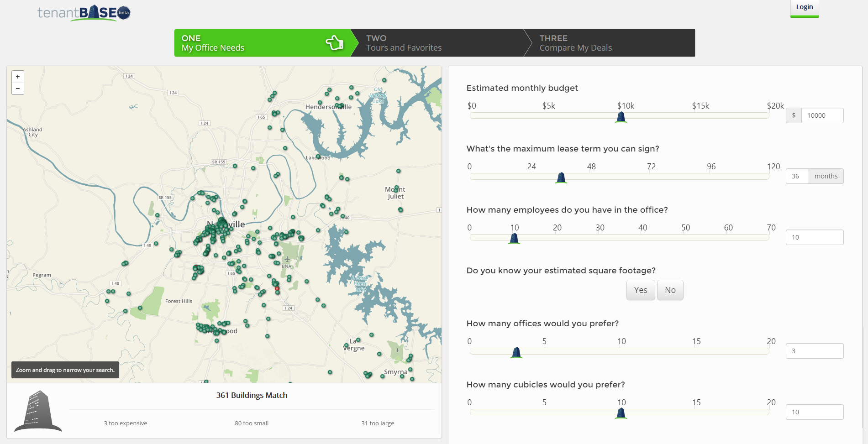
Task: Click the lease term months input field
Action: [x=797, y=176]
